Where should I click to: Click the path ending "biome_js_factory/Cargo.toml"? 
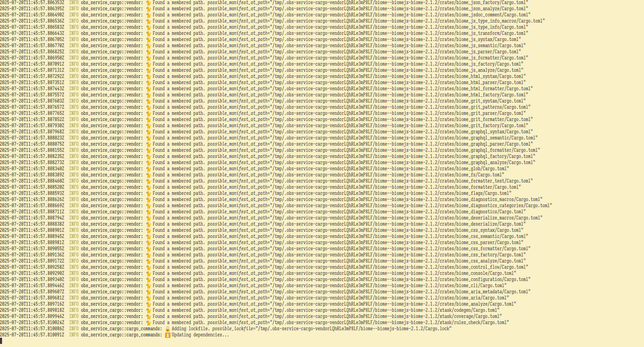coord(396,64)
